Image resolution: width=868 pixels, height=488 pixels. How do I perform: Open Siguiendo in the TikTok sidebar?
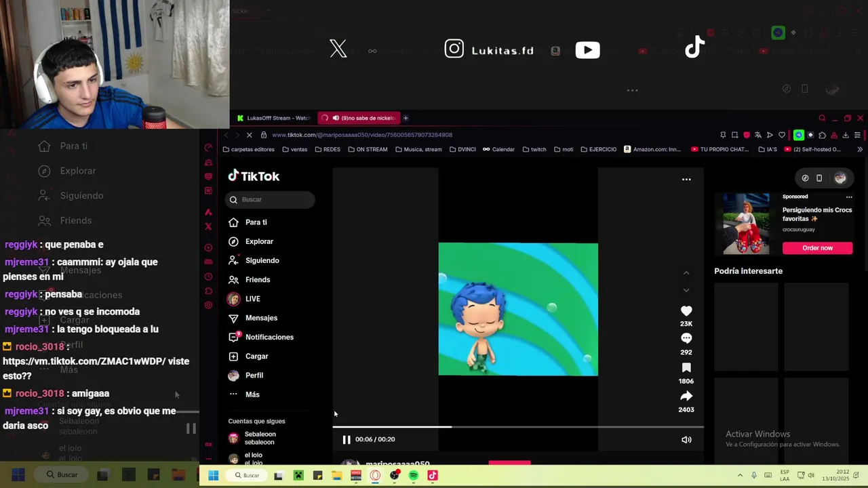tap(254, 260)
